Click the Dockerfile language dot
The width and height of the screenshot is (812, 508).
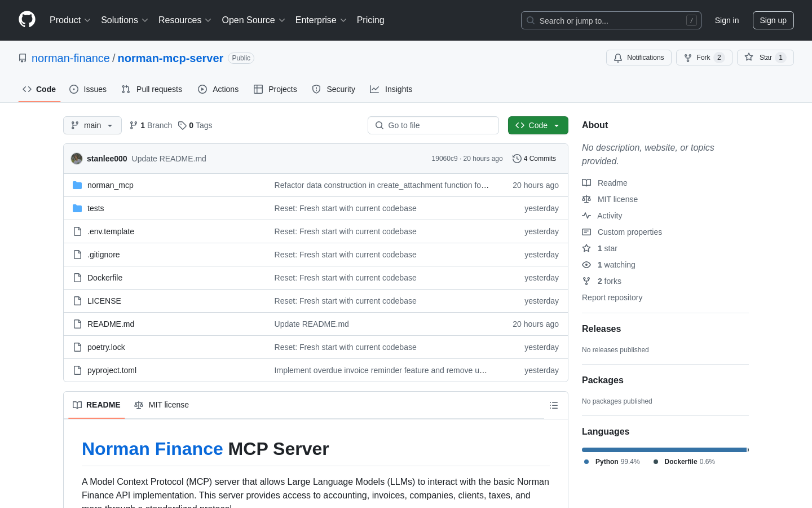pos(656,462)
